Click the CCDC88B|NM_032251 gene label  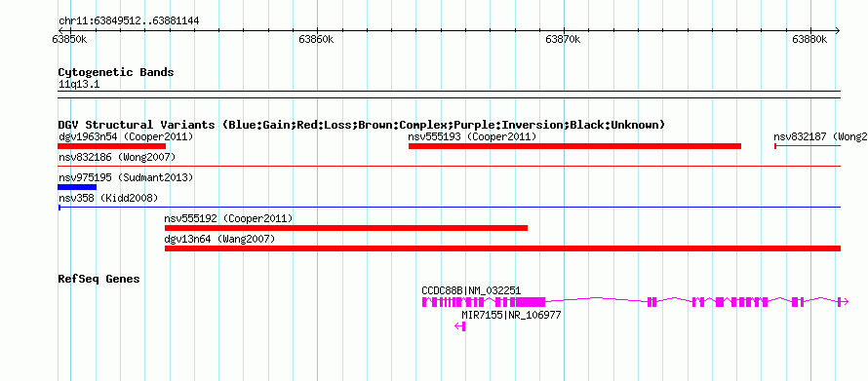pyautogui.click(x=471, y=290)
